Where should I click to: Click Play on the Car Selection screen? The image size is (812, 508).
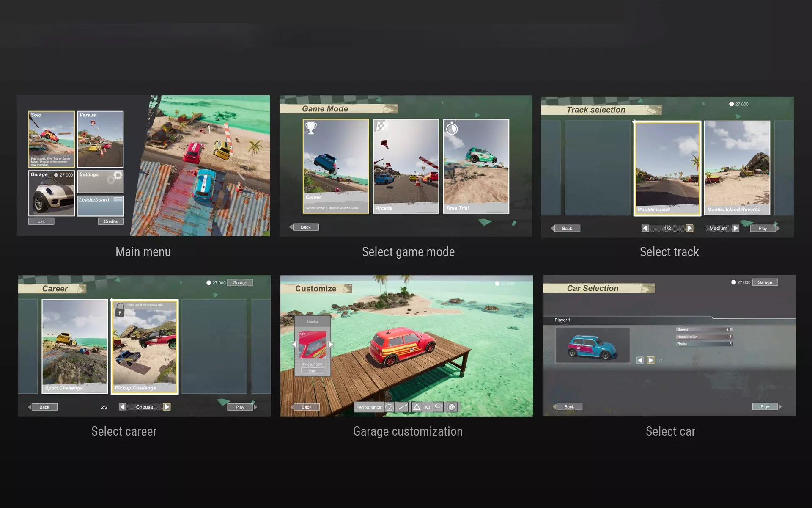tap(765, 406)
